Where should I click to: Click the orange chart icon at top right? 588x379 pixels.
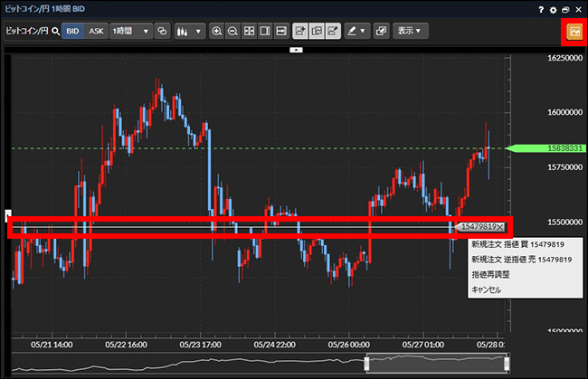[574, 31]
